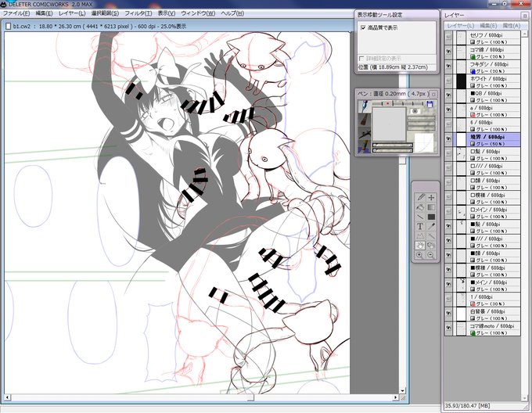Choose the airbrush preset in the pen panel
Viewport: 532px width, 413px height.
365,133
